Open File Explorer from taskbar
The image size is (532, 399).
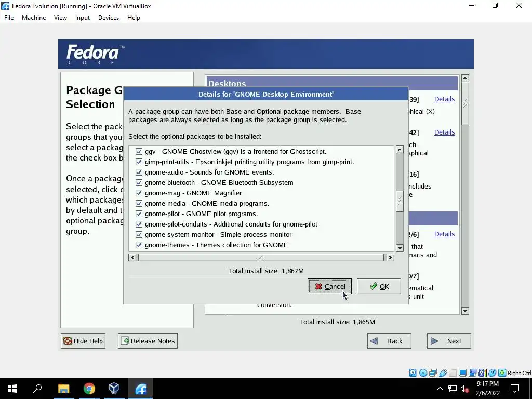click(x=63, y=389)
